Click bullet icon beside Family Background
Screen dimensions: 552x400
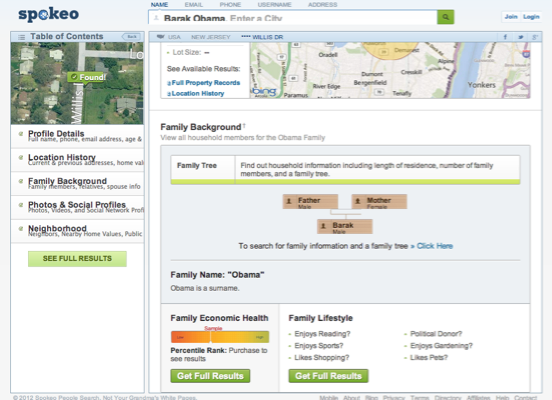21,181
